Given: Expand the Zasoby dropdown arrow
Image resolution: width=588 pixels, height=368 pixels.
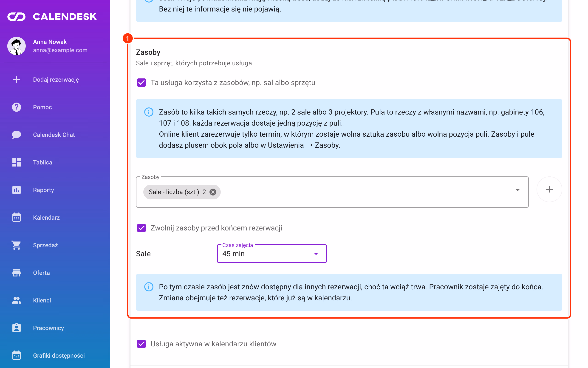Looking at the screenshot, I should [517, 190].
